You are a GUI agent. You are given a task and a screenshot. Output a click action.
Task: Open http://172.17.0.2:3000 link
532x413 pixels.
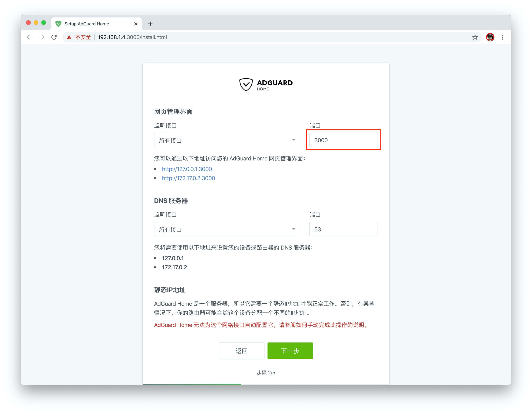coord(188,178)
